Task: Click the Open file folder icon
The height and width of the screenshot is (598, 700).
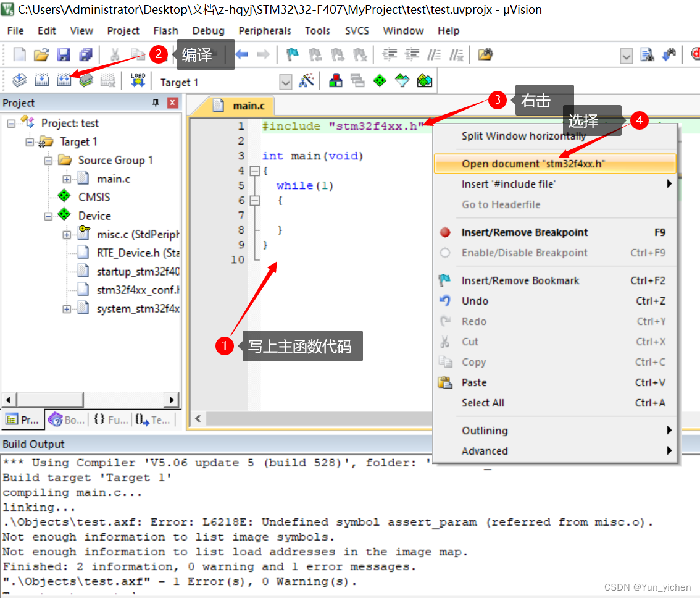Action: [41, 54]
